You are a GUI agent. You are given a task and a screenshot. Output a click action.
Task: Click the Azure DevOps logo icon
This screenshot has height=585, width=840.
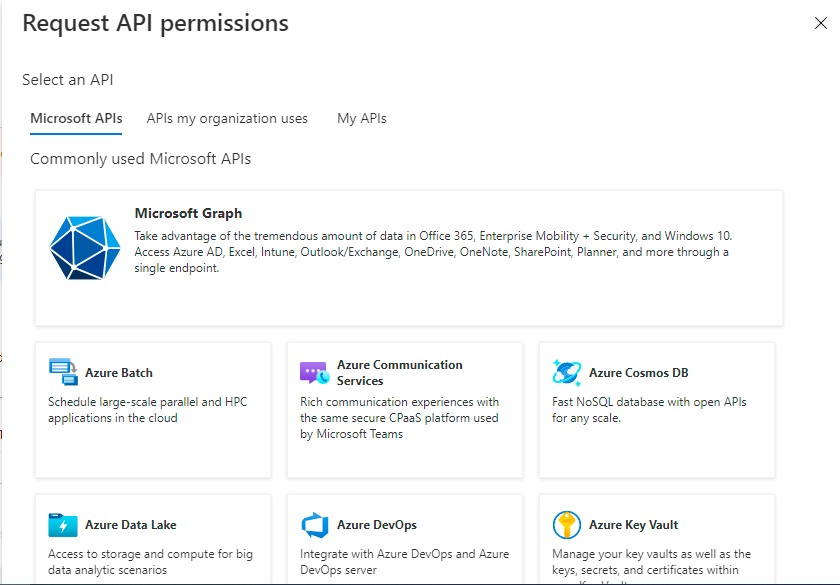[314, 525]
